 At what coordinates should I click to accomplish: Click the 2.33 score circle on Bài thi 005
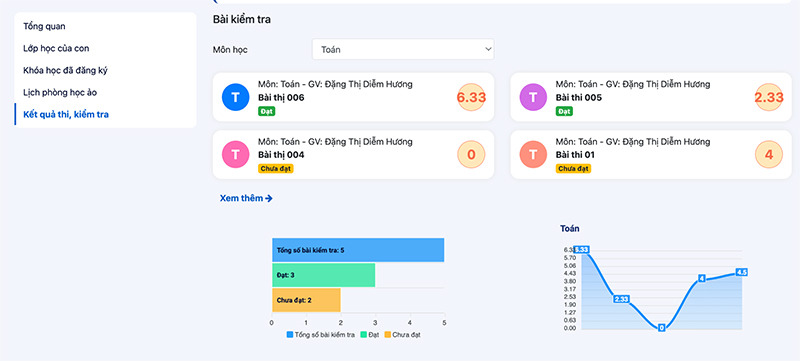pyautogui.click(x=768, y=97)
